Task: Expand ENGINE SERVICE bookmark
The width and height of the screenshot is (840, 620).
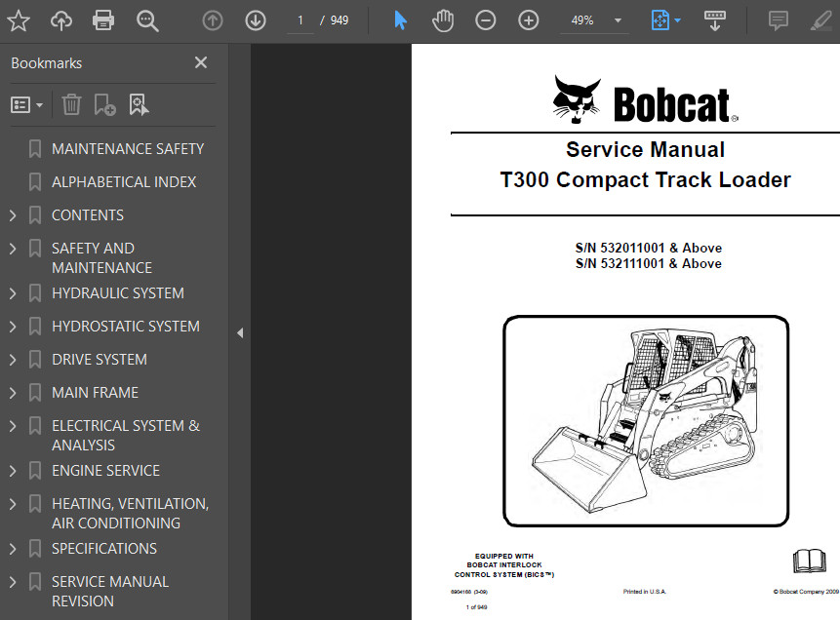Action: pyautogui.click(x=13, y=471)
